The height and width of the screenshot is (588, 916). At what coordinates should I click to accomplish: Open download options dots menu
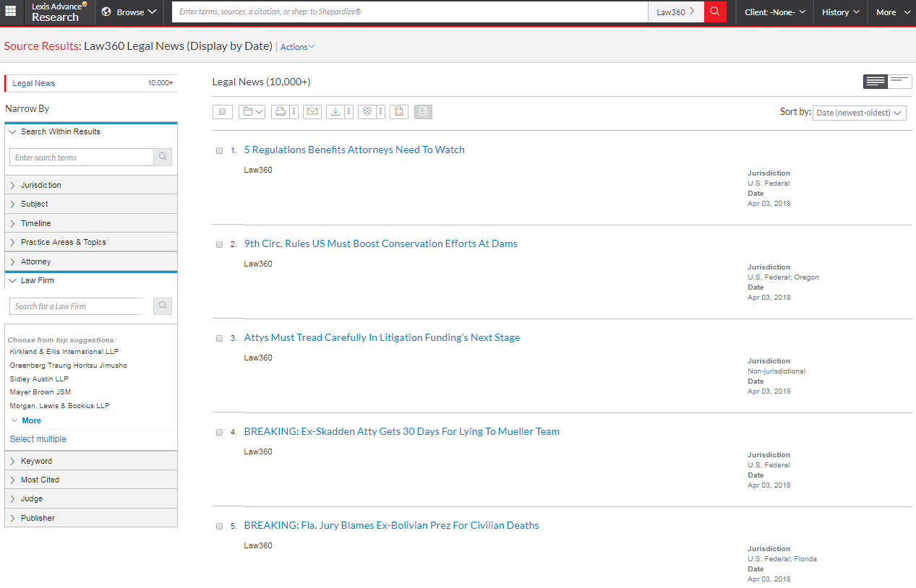point(348,111)
